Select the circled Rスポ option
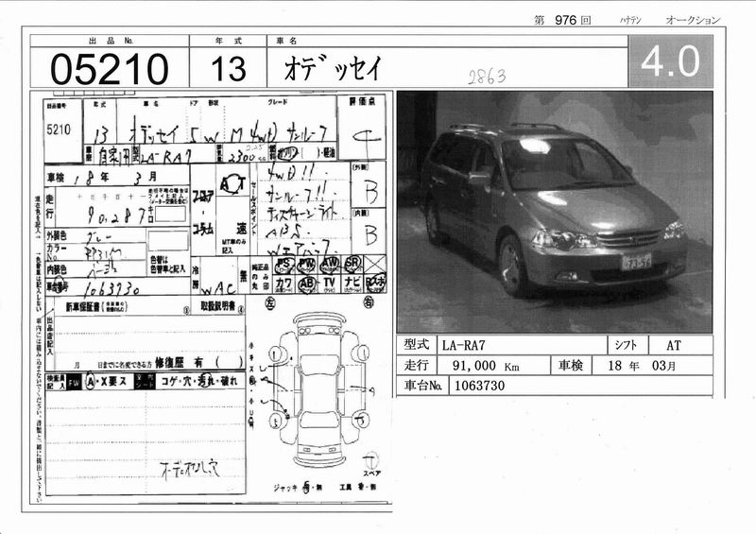This screenshot has height=534, width=756. tap(375, 284)
